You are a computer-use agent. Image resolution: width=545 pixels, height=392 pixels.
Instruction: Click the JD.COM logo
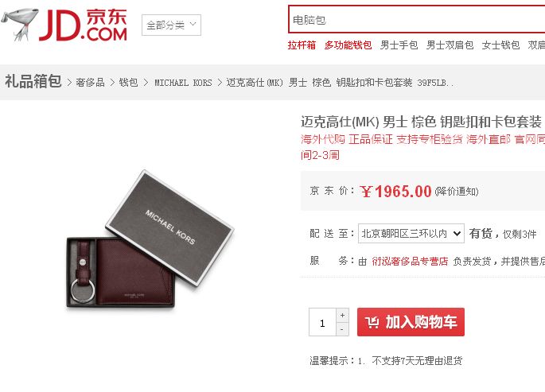tap(83, 25)
